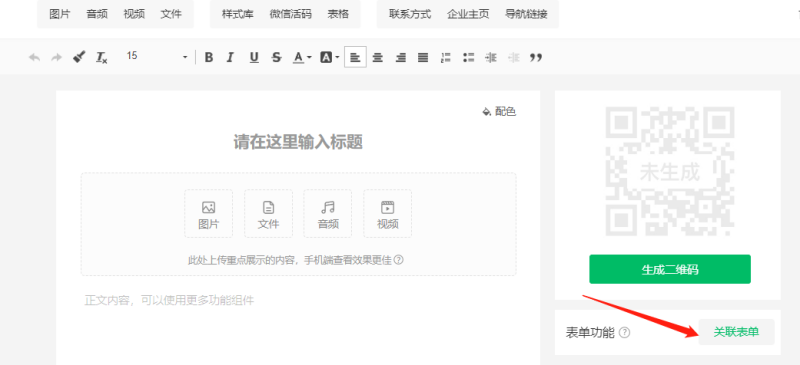Click the title field 请在这里输入标题
This screenshot has height=365, width=800.
[298, 142]
